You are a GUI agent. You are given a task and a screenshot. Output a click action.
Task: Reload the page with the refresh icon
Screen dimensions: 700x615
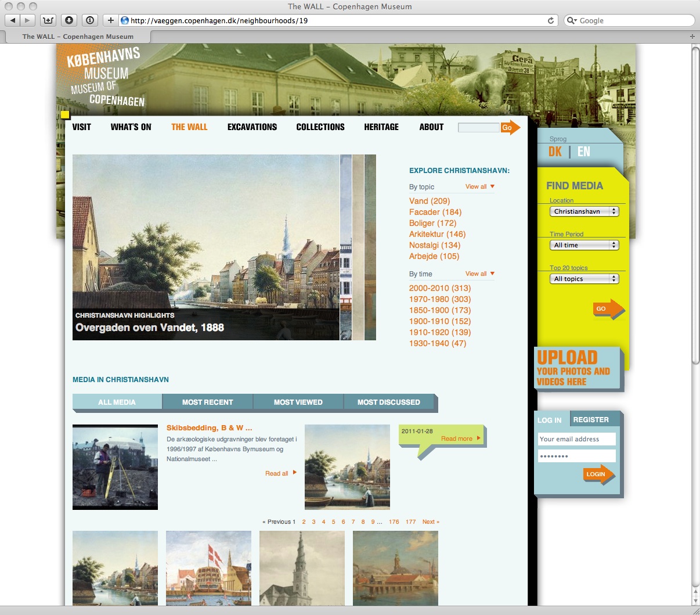[550, 20]
